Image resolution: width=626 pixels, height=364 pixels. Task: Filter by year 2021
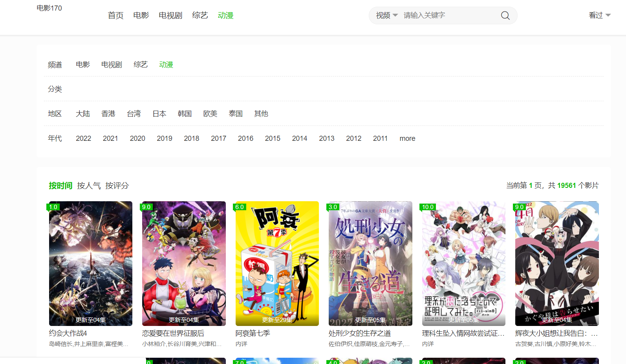pyautogui.click(x=110, y=138)
